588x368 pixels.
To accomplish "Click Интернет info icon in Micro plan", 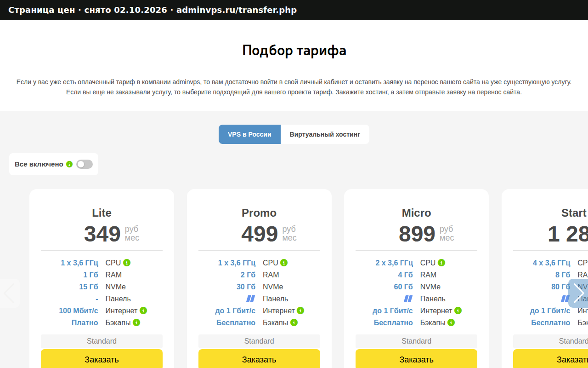I will [x=458, y=310].
